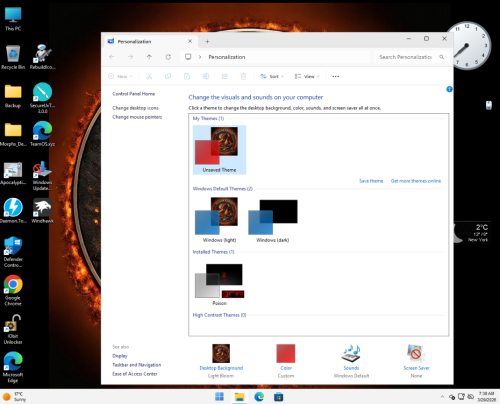This screenshot has height=404, width=500.
Task: Open the SecureUxTheme desktop shortcut
Action: click(x=42, y=98)
